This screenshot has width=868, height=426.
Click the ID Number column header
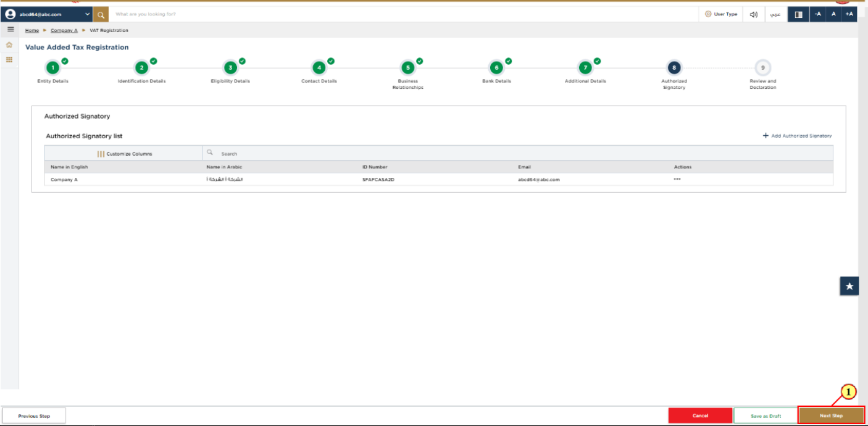[x=375, y=167]
